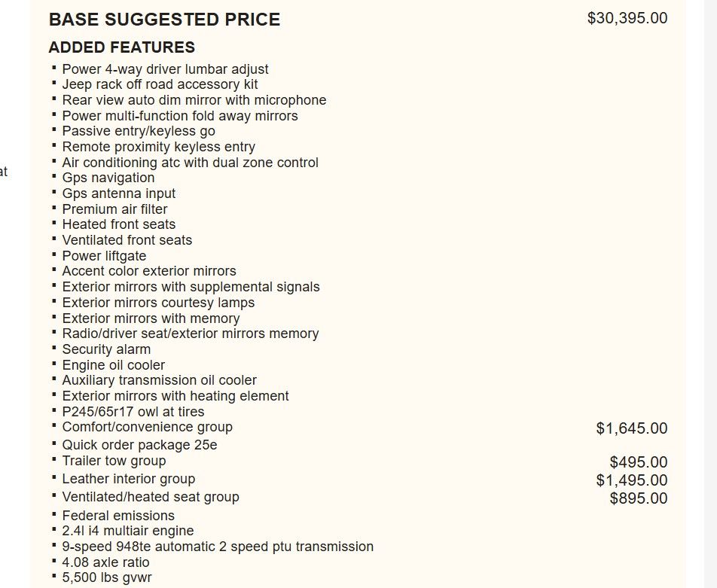This screenshot has width=717, height=588.
Task: Select the Quick order package 25e text
Action: coord(139,445)
